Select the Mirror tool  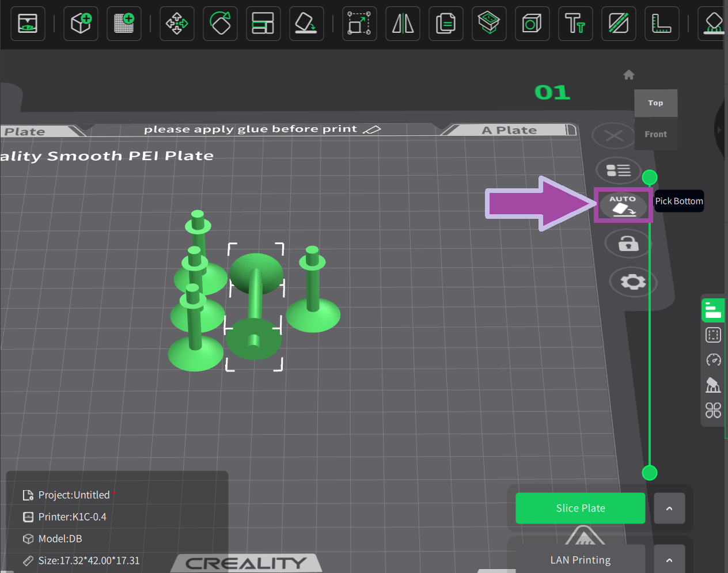point(403,24)
